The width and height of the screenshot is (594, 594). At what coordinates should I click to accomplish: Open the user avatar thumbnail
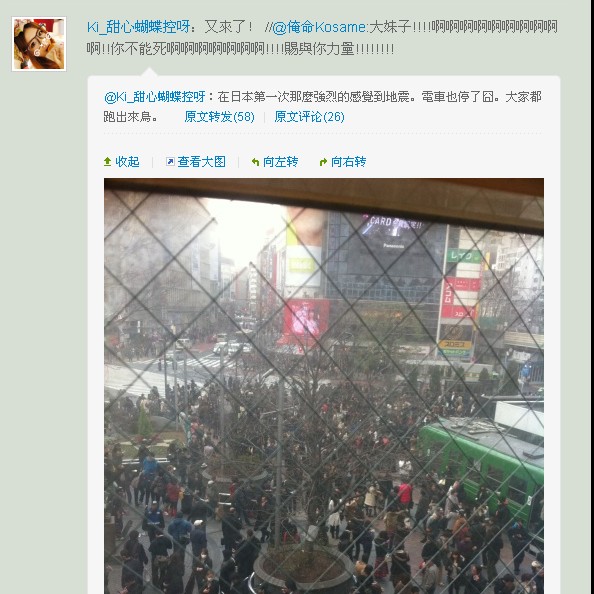click(39, 44)
